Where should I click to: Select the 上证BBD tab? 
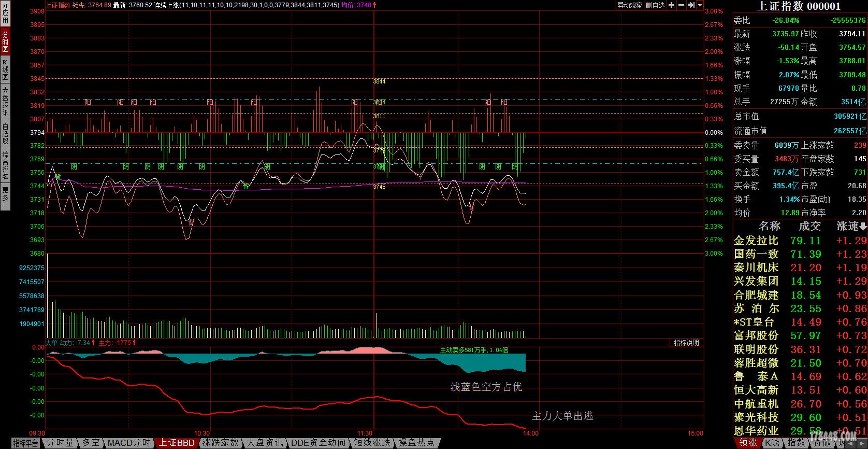(177, 443)
